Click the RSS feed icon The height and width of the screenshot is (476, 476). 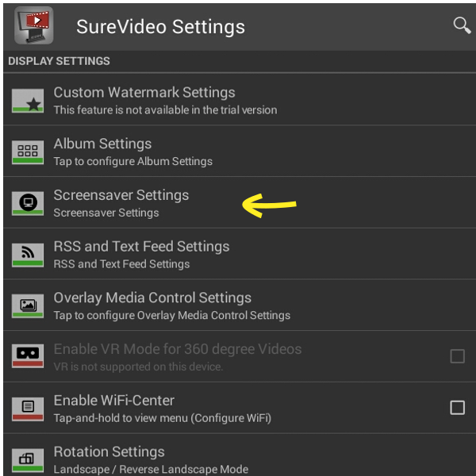pos(28,255)
